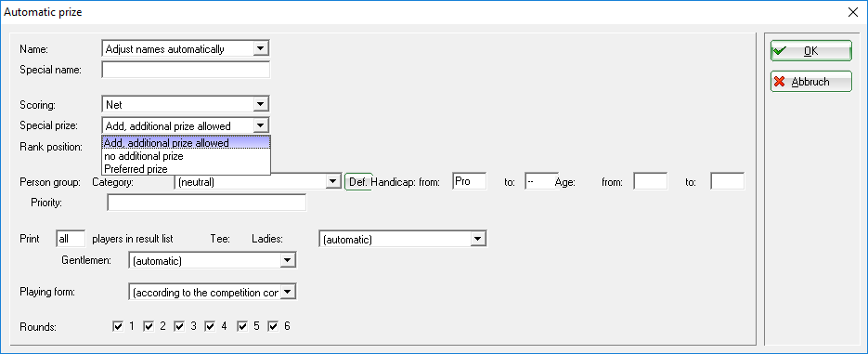Toggle the Round 4 checkbox

[x=210, y=326]
